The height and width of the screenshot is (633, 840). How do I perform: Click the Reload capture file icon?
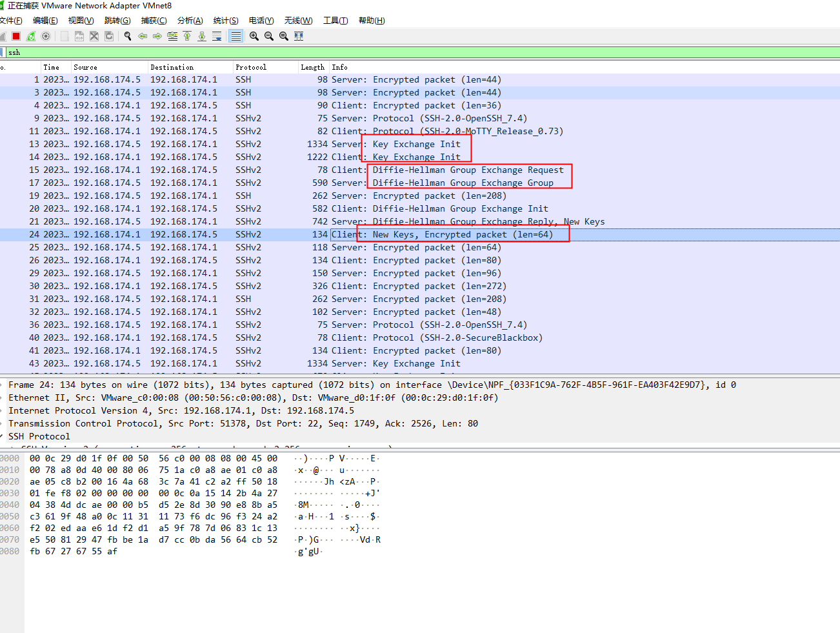pyautogui.click(x=109, y=36)
